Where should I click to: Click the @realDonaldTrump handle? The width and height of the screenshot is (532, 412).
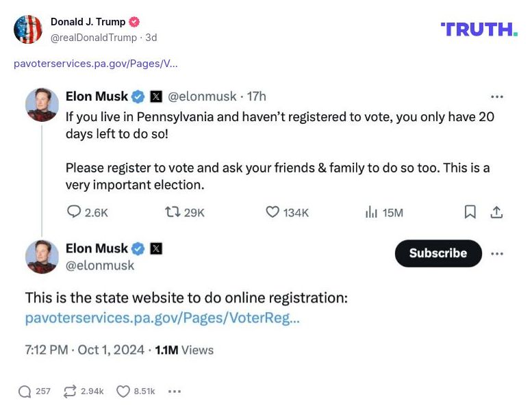(x=94, y=38)
